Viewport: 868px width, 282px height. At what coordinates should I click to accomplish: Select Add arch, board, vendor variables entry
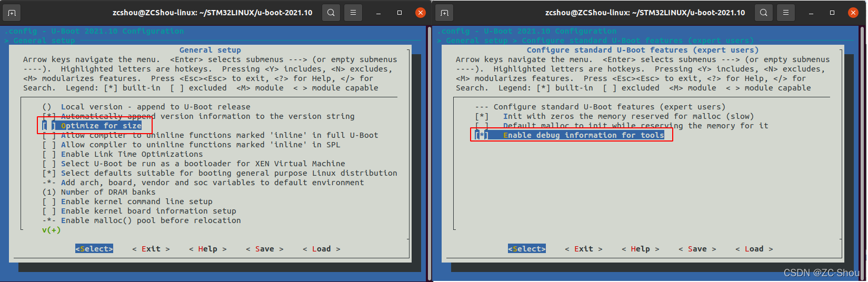(x=203, y=183)
